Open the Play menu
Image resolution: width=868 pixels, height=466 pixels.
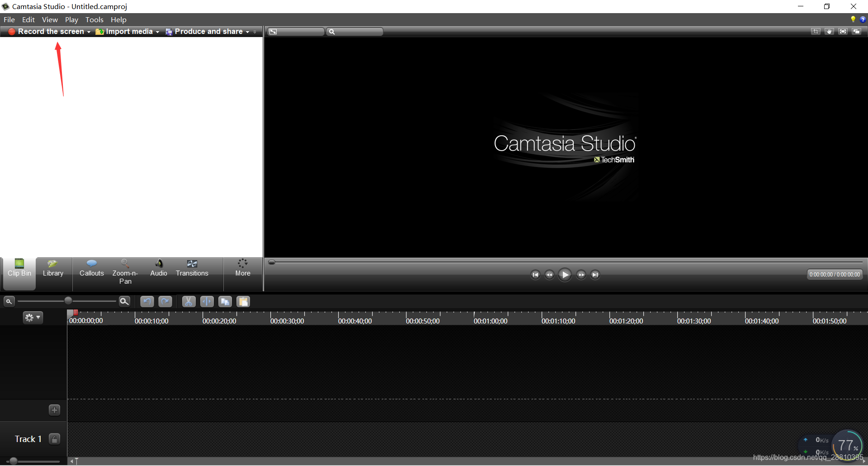[71, 20]
